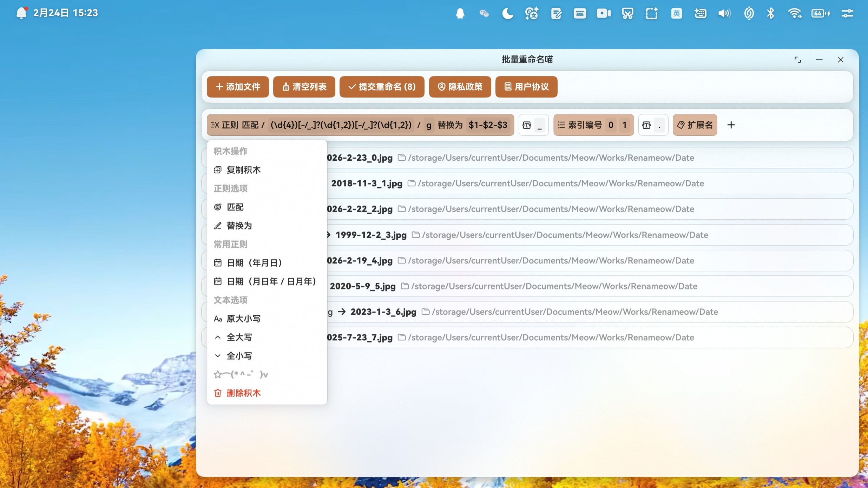Click the fullscreen icon of the rename window
The image size is (868, 488).
pos(798,60)
